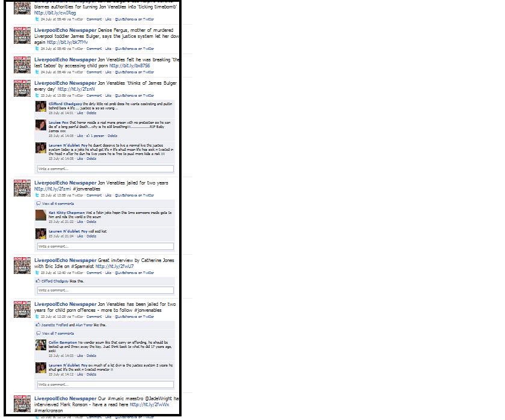Click the thumbs-up icon showing 1 person on Louise Fox's comment

[88, 136]
